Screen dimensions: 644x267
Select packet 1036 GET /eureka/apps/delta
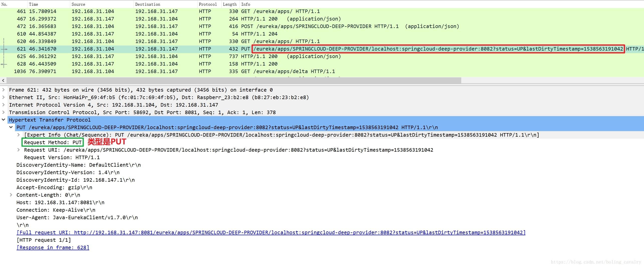[322, 71]
